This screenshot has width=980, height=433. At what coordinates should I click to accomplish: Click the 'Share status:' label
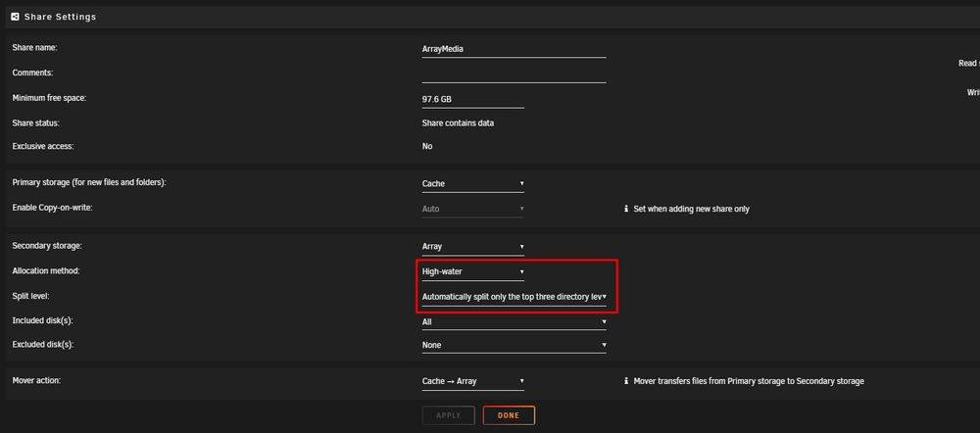click(x=35, y=123)
